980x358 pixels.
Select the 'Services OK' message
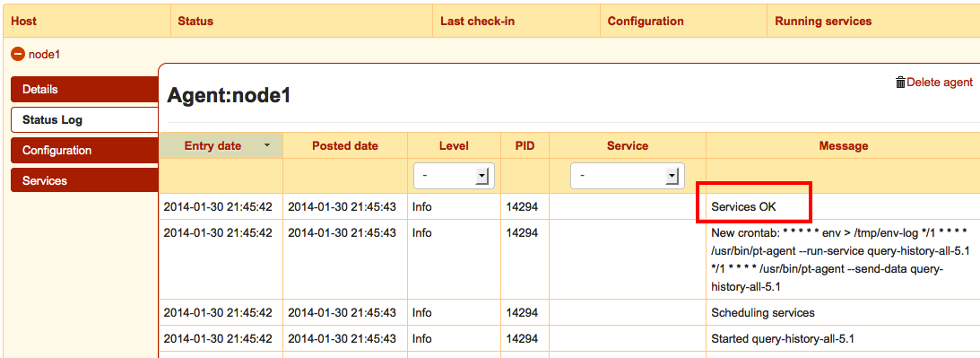coord(743,206)
